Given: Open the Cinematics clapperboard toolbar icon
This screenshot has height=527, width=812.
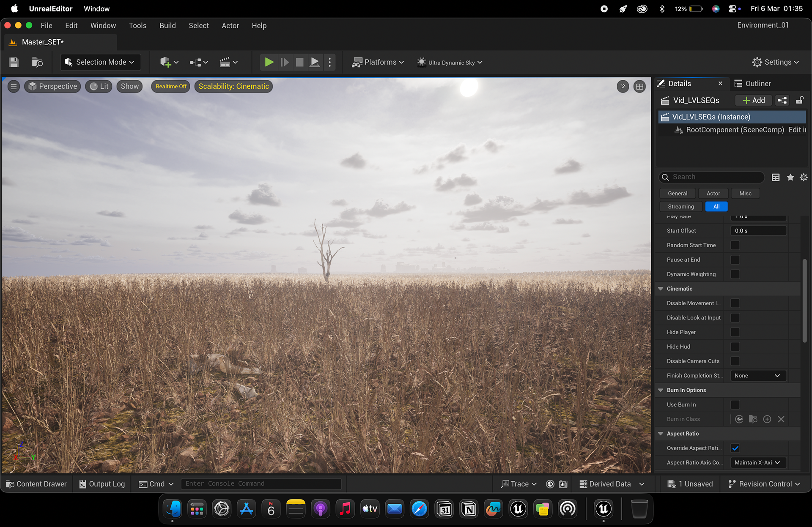Looking at the screenshot, I should (x=228, y=63).
